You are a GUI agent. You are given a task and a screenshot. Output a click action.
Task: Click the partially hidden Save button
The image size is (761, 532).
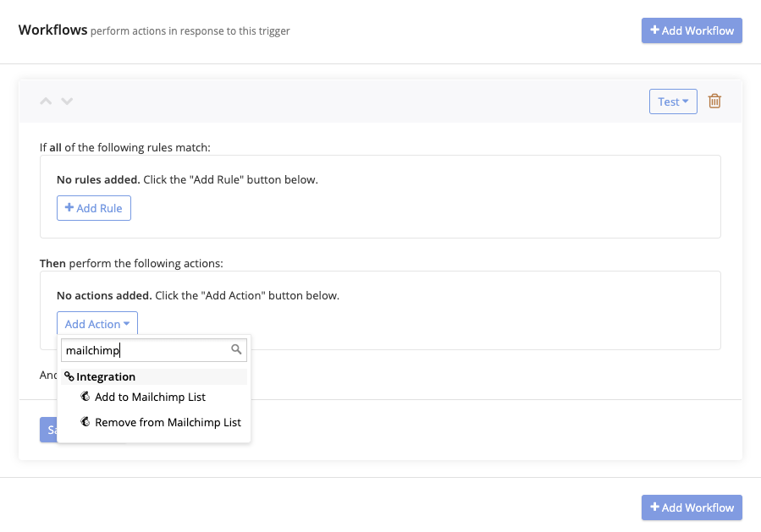tap(48, 430)
